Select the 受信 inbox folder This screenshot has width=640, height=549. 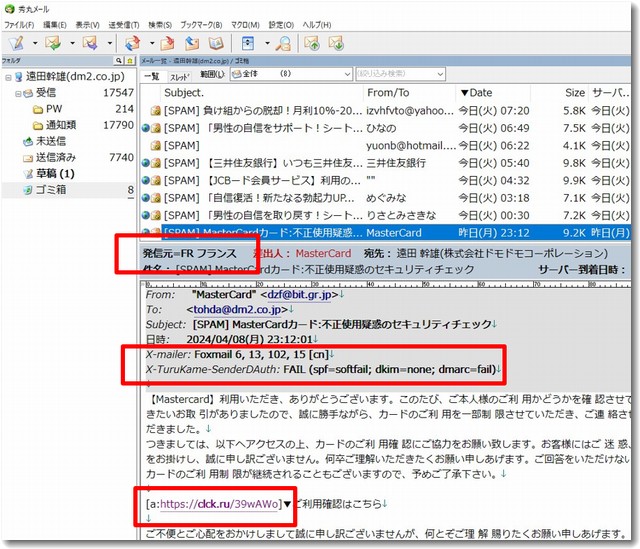point(46,93)
